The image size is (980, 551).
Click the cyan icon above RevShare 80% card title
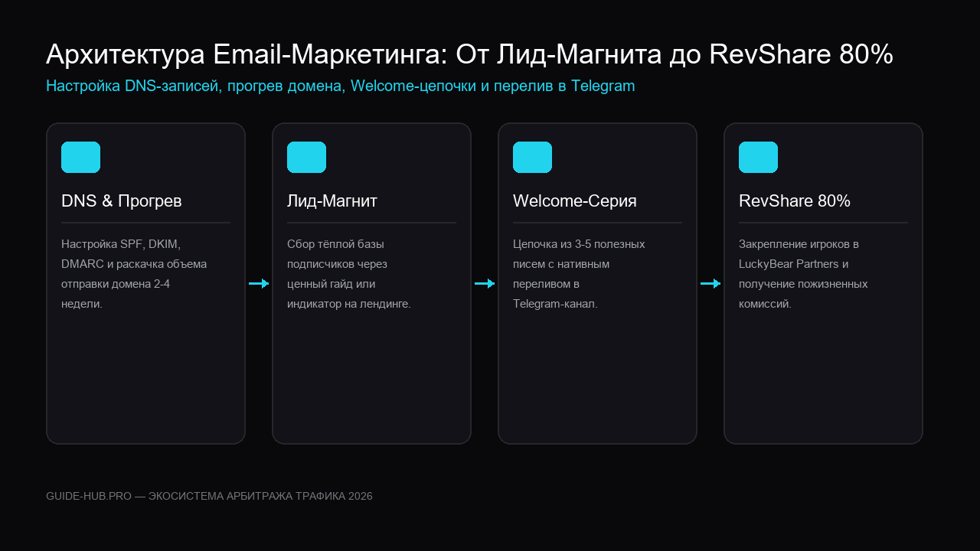(x=758, y=157)
